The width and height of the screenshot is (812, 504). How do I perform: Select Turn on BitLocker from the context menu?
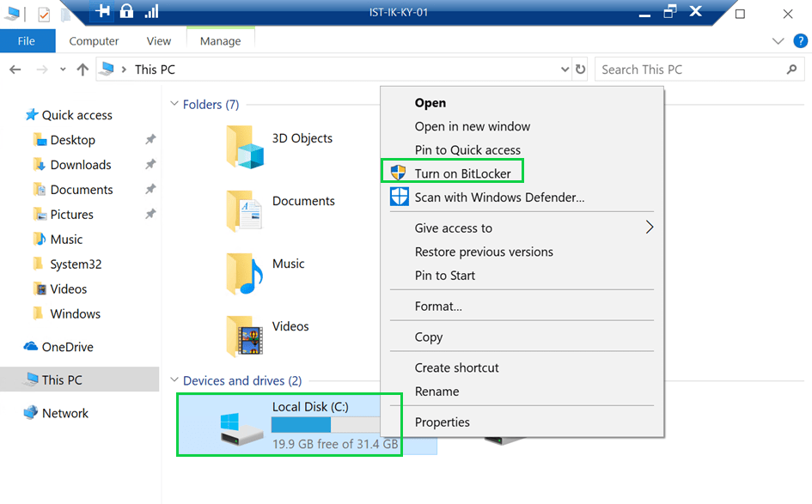coord(462,173)
